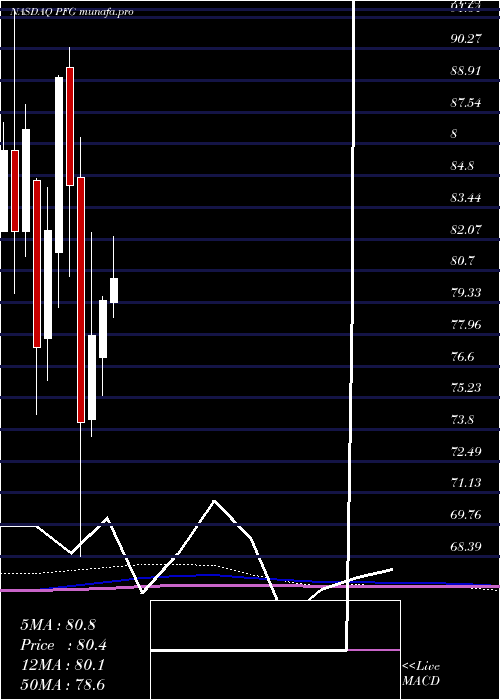Select the 90.27 price axis label
This screenshot has width=500, height=700.
coord(466,38)
